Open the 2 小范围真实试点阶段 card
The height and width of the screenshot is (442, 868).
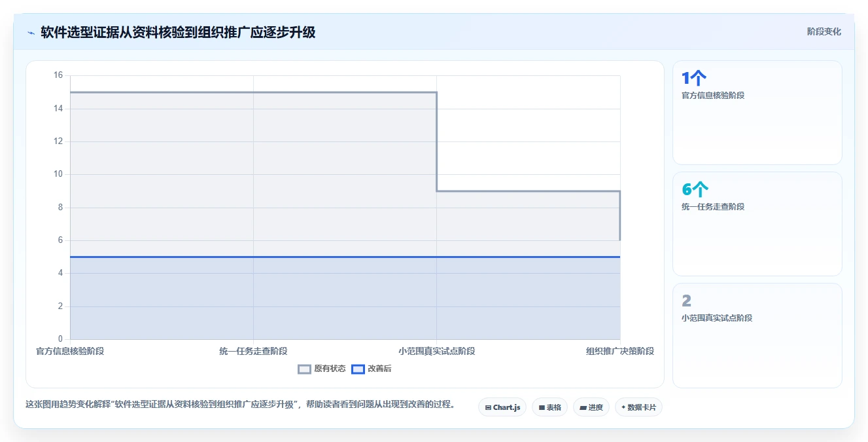click(x=757, y=335)
